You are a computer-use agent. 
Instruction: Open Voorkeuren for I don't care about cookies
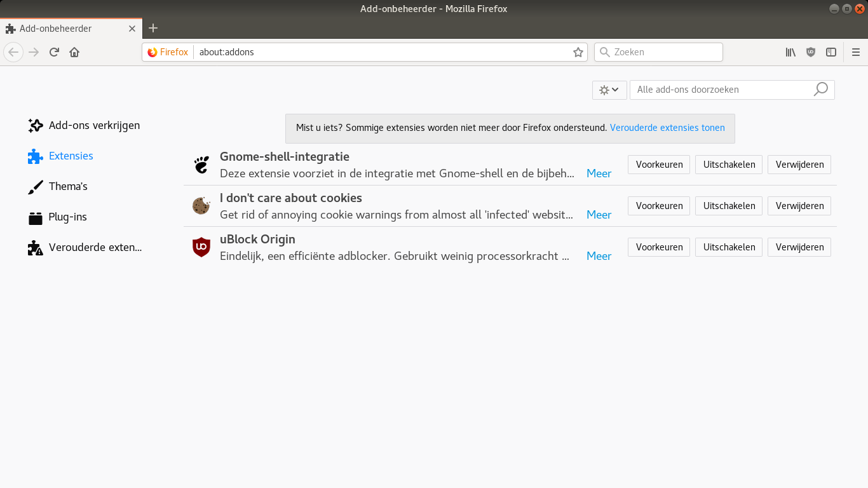click(x=659, y=206)
